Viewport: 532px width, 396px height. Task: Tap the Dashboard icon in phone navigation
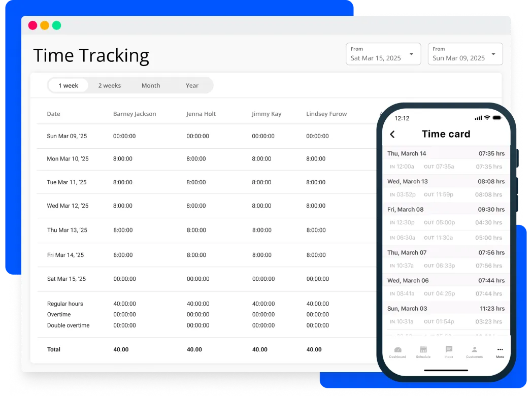coord(397,350)
